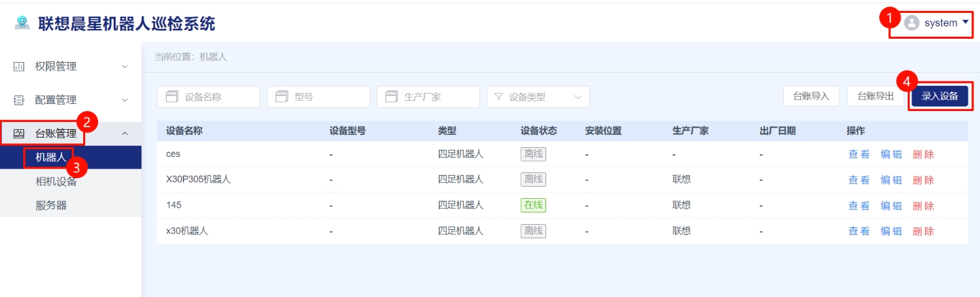Collapse the 台账管理 menu chevron
Viewport: 980px width, 297px height.
[125, 134]
